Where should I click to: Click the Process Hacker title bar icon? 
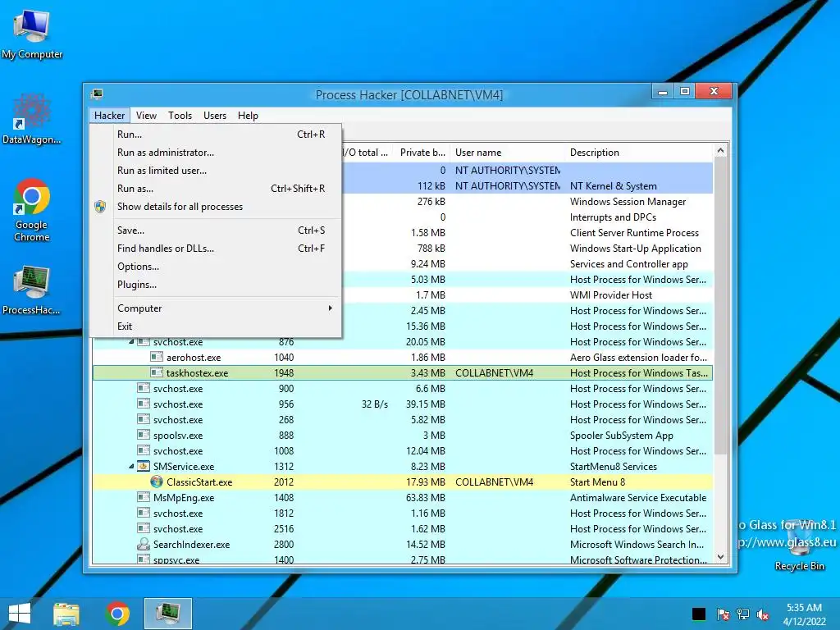[x=97, y=94]
